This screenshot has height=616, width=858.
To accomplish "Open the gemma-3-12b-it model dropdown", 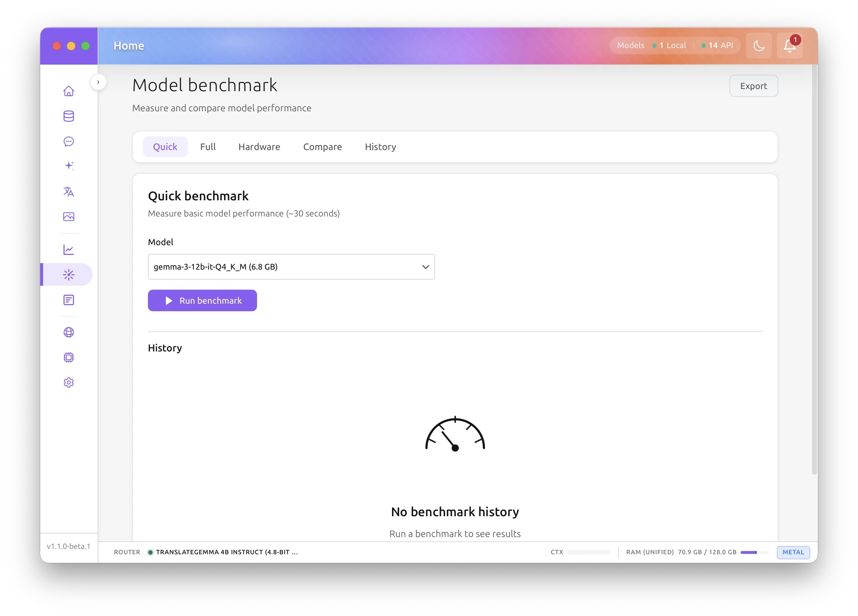I will coord(291,267).
